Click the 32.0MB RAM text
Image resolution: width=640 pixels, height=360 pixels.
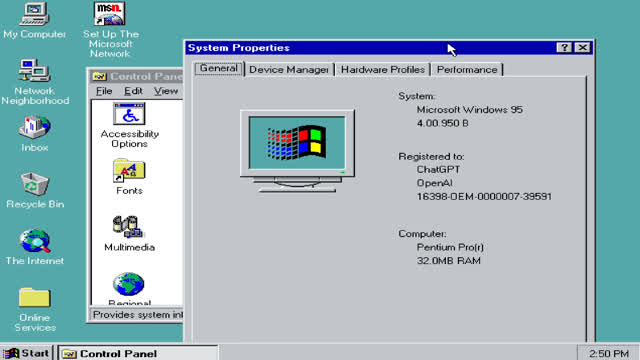[x=449, y=261]
